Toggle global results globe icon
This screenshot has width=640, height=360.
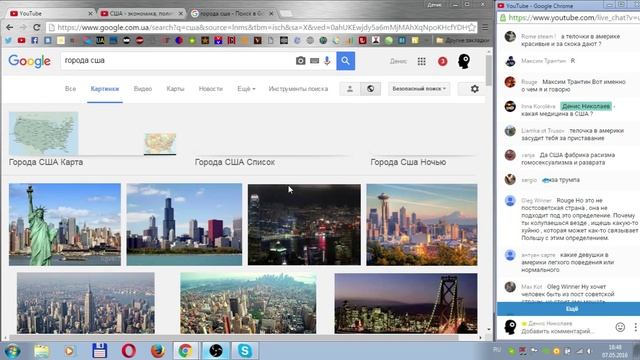point(371,89)
